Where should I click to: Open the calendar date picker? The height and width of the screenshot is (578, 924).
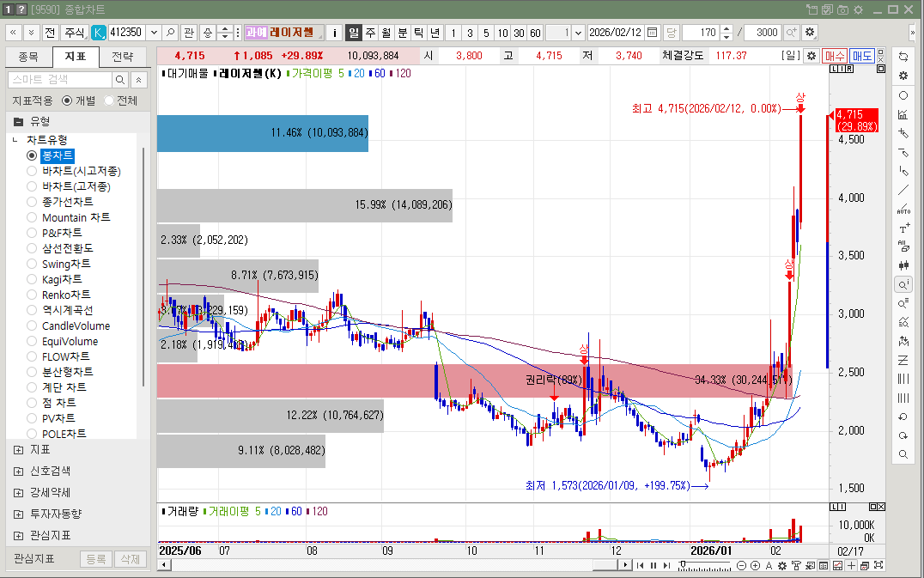click(x=652, y=33)
